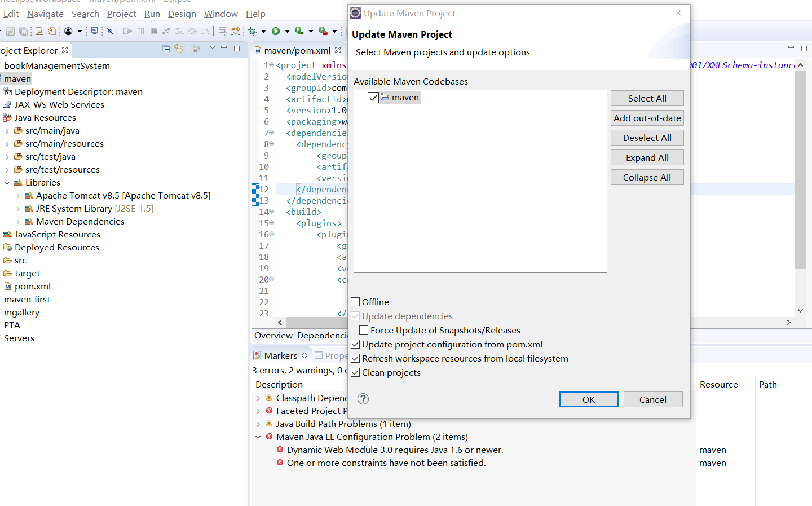812x506 pixels.
Task: Open the Debug dropdown arrow
Action: (263, 32)
